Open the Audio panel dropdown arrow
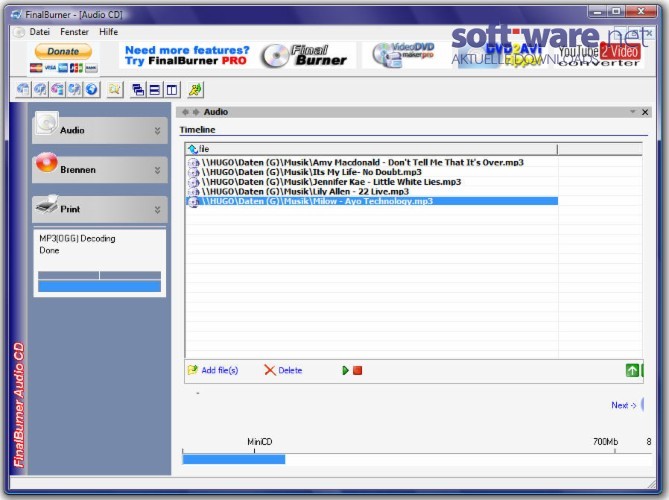The height and width of the screenshot is (500, 669). [x=633, y=112]
